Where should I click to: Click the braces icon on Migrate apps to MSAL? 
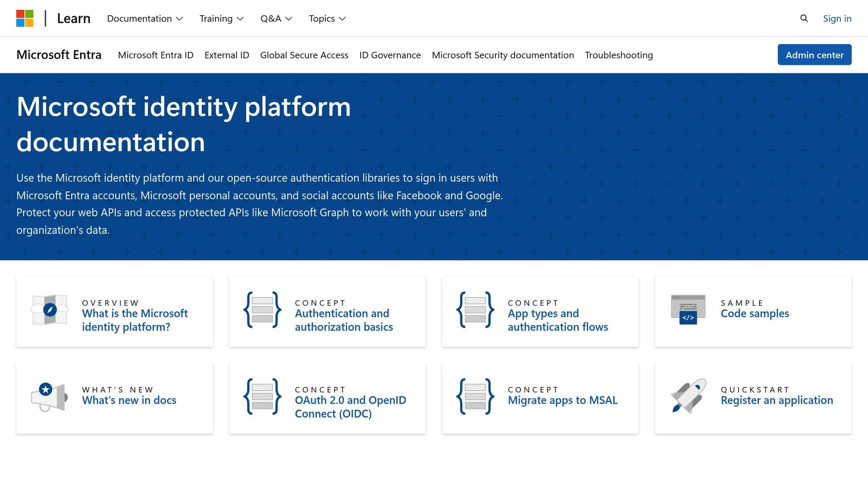click(x=476, y=397)
